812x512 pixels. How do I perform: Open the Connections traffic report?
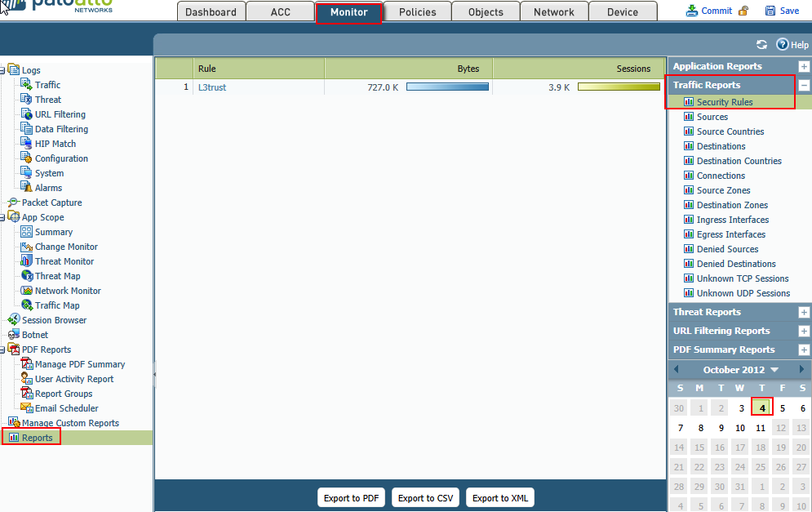[721, 176]
